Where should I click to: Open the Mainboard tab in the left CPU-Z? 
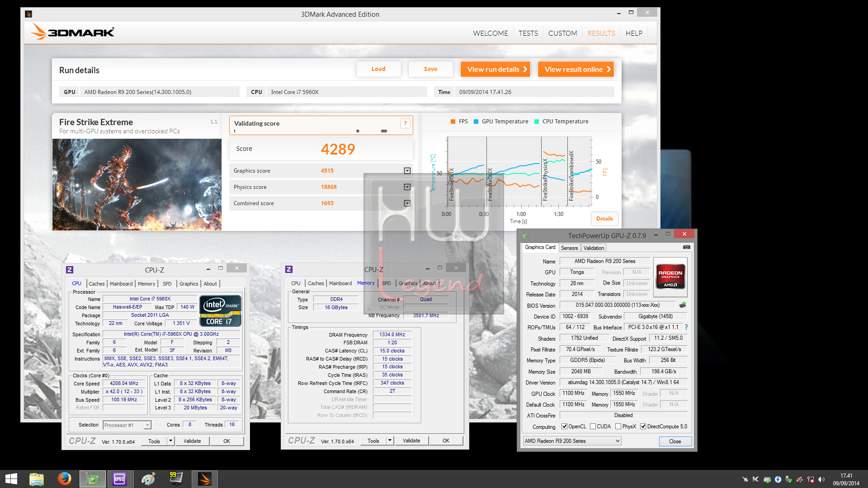coord(121,284)
